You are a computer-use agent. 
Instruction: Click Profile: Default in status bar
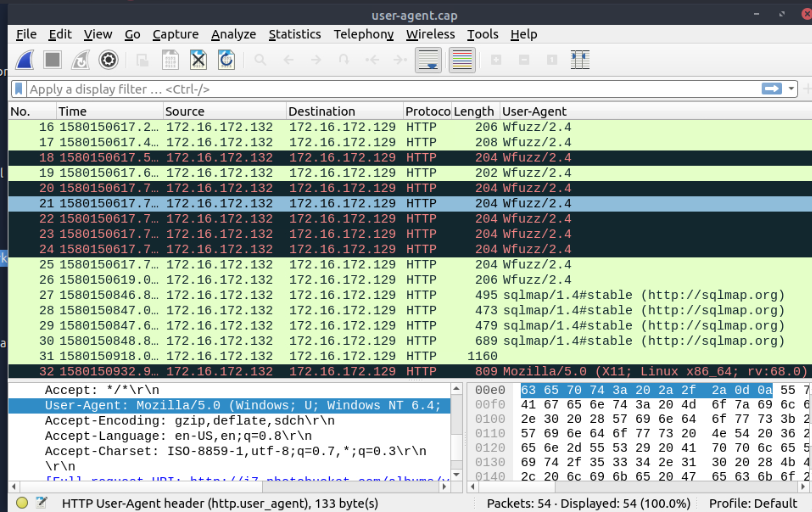coord(753,503)
